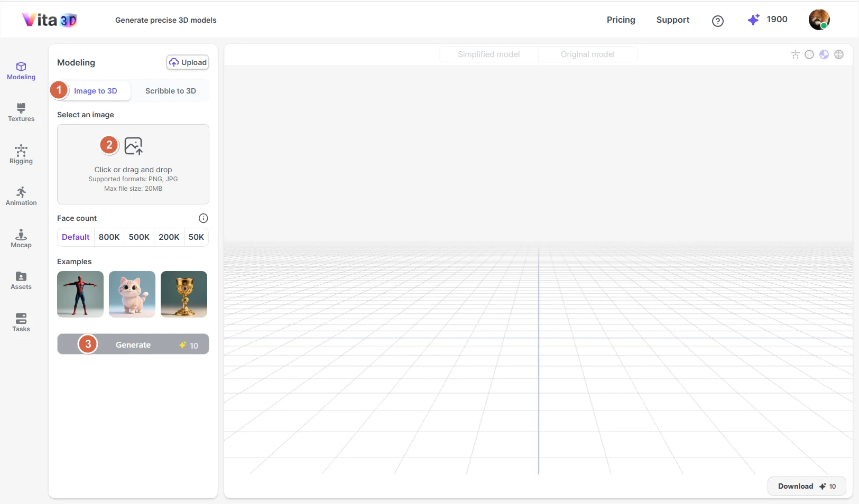Select the Spider-Man example image
The image size is (859, 504).
80,294
